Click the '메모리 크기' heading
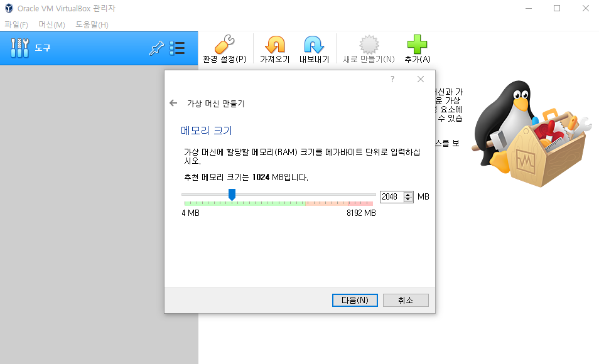This screenshot has width=599, height=364. (207, 131)
